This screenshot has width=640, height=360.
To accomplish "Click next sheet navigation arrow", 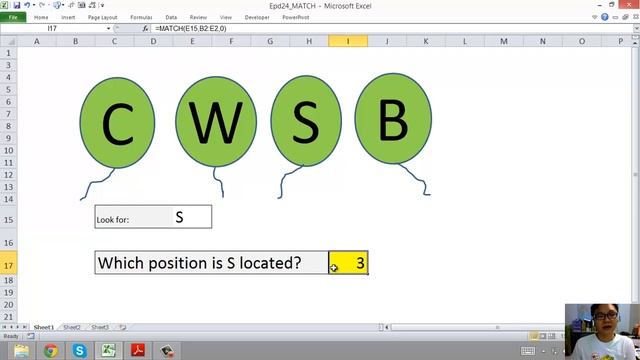I will (18, 327).
